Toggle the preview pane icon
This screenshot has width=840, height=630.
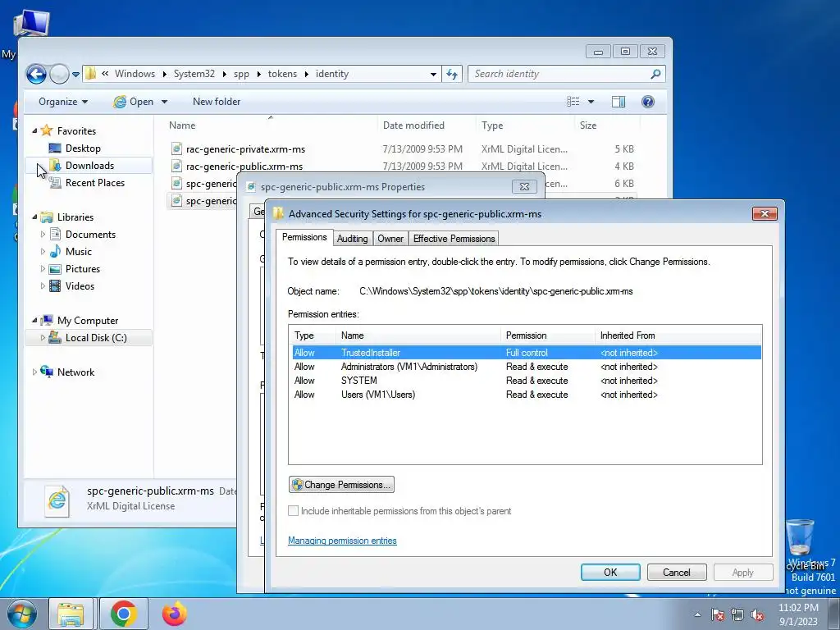pos(619,102)
